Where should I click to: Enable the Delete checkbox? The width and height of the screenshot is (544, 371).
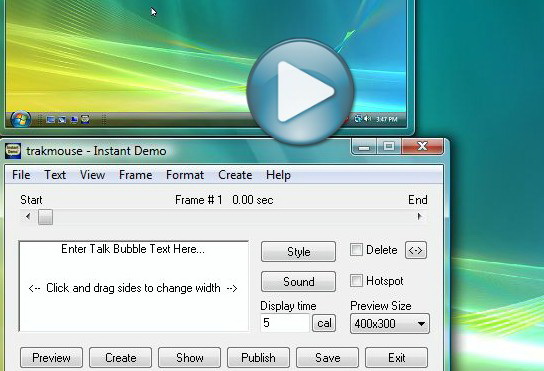click(x=356, y=250)
